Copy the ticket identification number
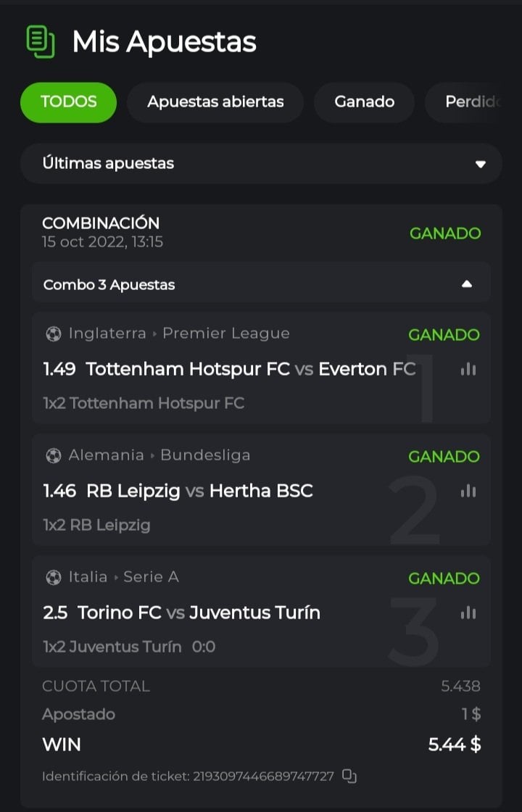This screenshot has width=522, height=812. 349,776
